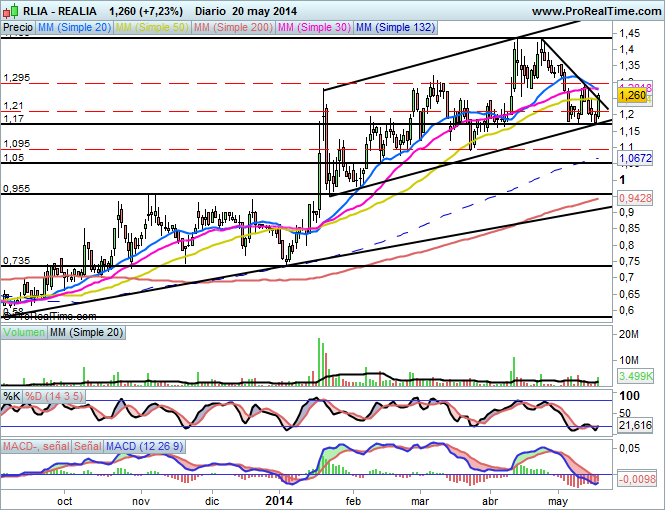Select the MM (Simple 30) magenta label
The height and width of the screenshot is (510, 665).
(314, 29)
